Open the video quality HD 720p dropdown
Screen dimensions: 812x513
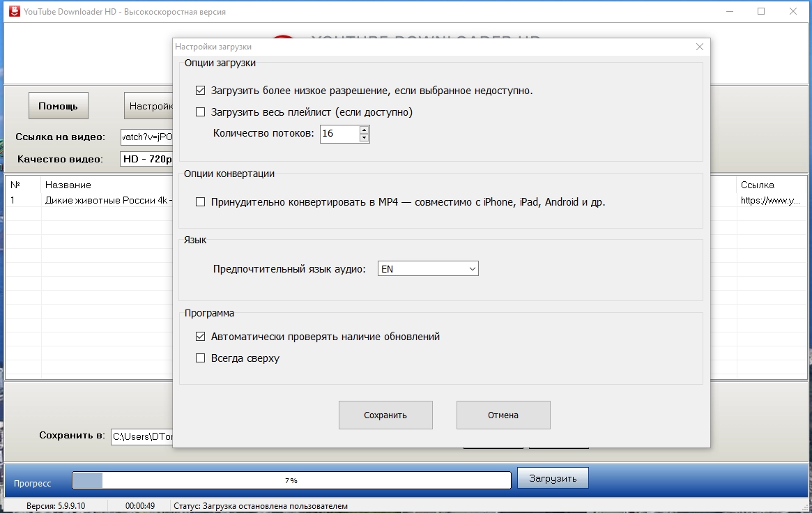tap(146, 159)
